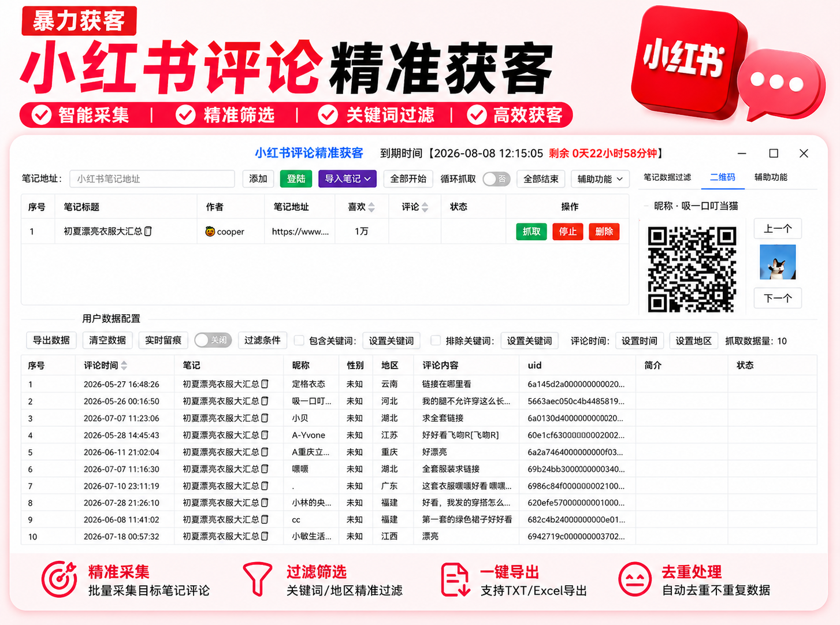Expand the 辅助功能 dropdown
Image resolution: width=840 pixels, height=625 pixels.
pos(600,178)
